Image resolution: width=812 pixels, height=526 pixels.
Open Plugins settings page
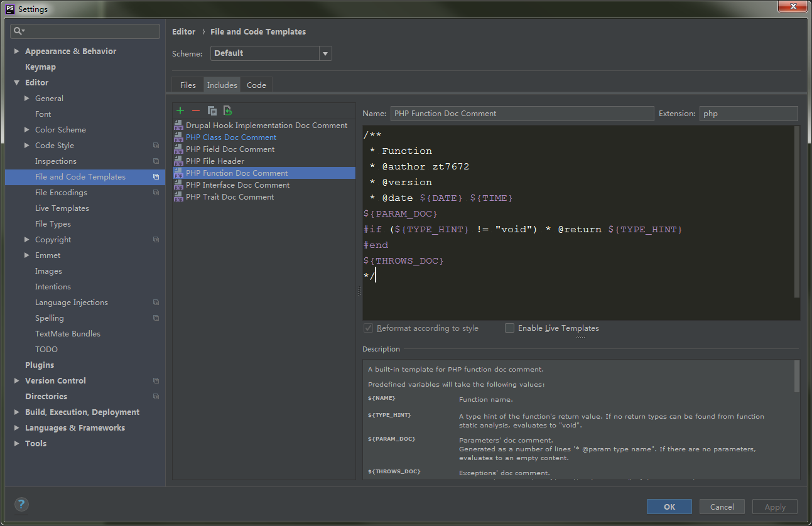point(40,365)
